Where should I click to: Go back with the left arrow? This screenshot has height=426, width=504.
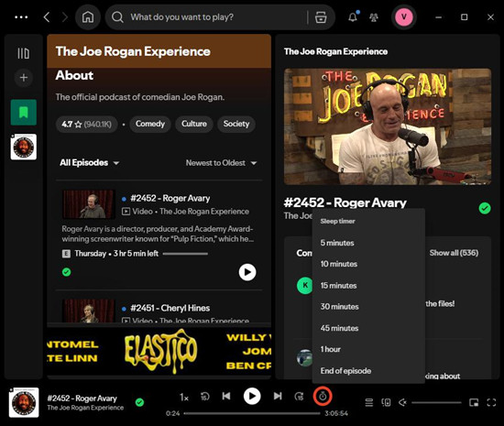(x=47, y=17)
